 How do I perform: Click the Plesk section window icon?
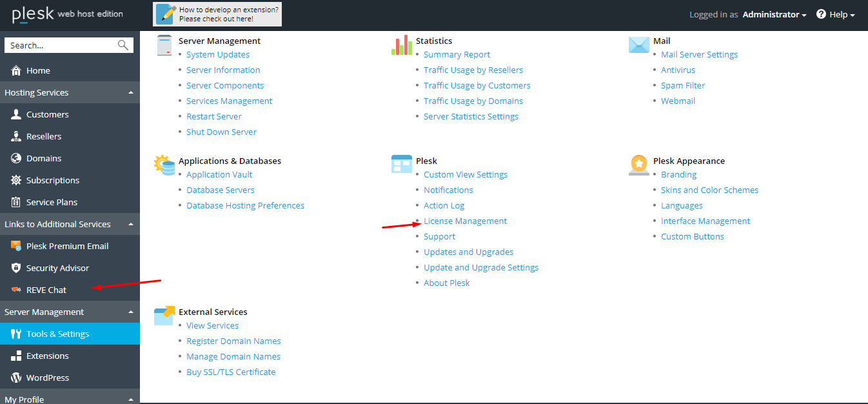click(x=401, y=165)
